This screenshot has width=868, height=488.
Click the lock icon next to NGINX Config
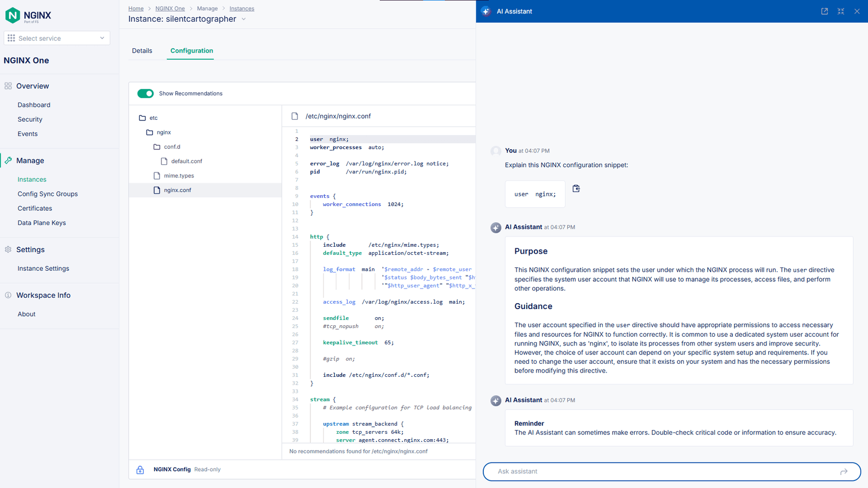point(140,470)
